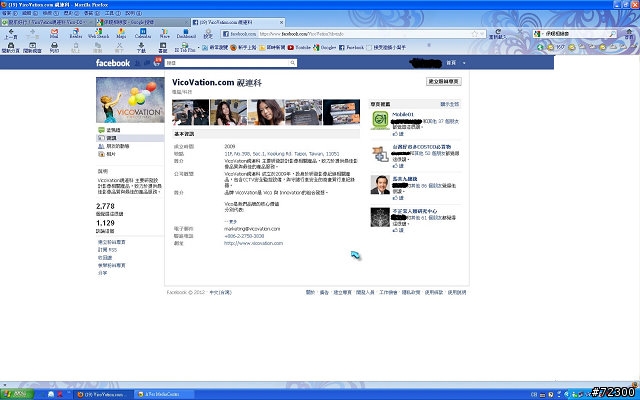Click the Web Search toolbar icon
640x400 pixels.
[98, 32]
